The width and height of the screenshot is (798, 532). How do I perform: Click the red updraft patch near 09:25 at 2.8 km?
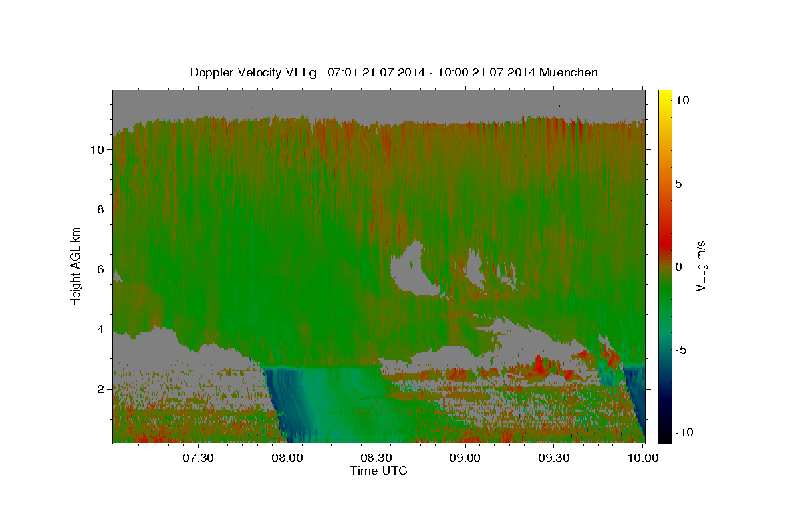(x=540, y=365)
